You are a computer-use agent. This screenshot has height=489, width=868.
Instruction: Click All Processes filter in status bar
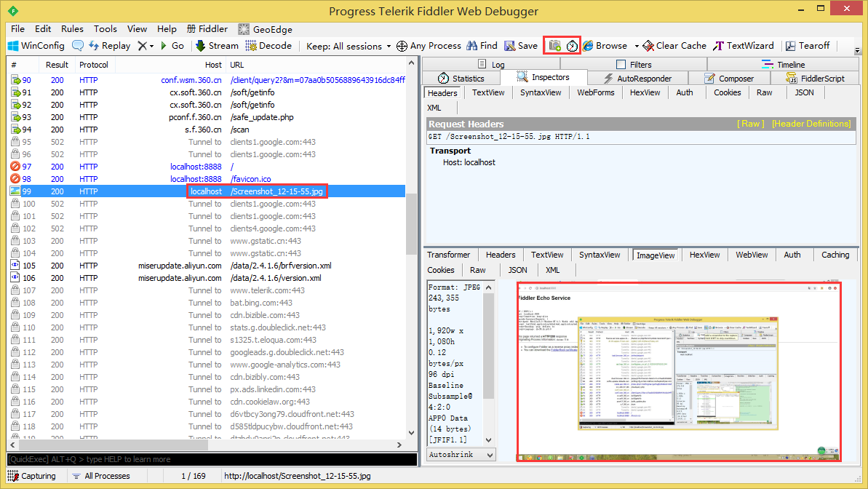[x=100, y=476]
